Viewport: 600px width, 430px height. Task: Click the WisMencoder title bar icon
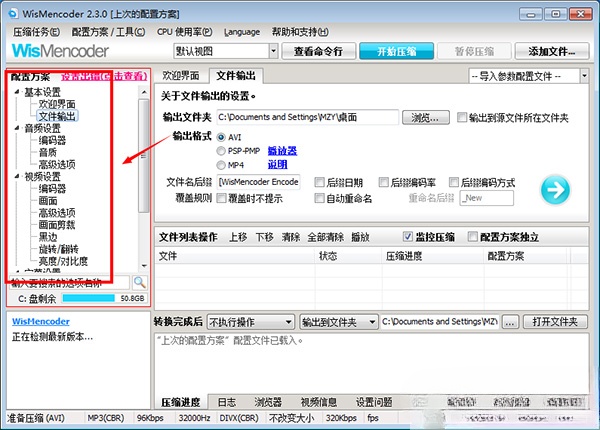click(x=13, y=14)
